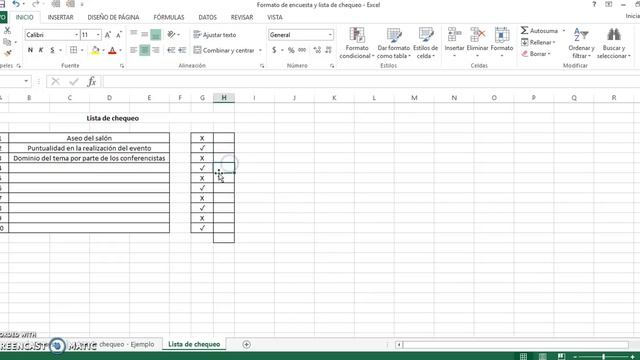Click Combinar y centrar button
Image resolution: width=640 pixels, height=360 pixels.
224,50
